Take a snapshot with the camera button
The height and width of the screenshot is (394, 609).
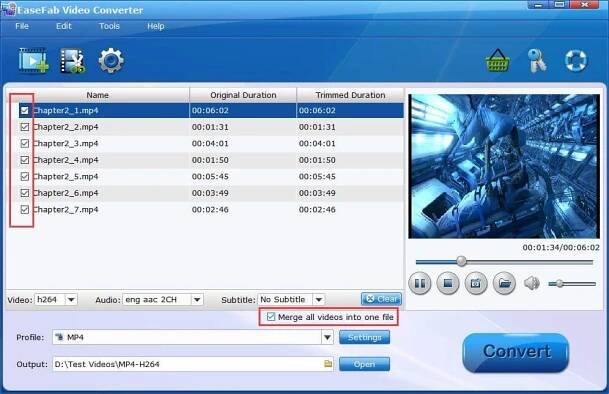coord(476,283)
